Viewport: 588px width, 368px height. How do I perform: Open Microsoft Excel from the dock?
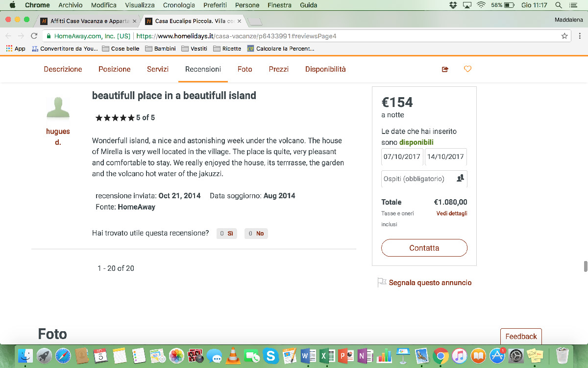[x=327, y=355]
